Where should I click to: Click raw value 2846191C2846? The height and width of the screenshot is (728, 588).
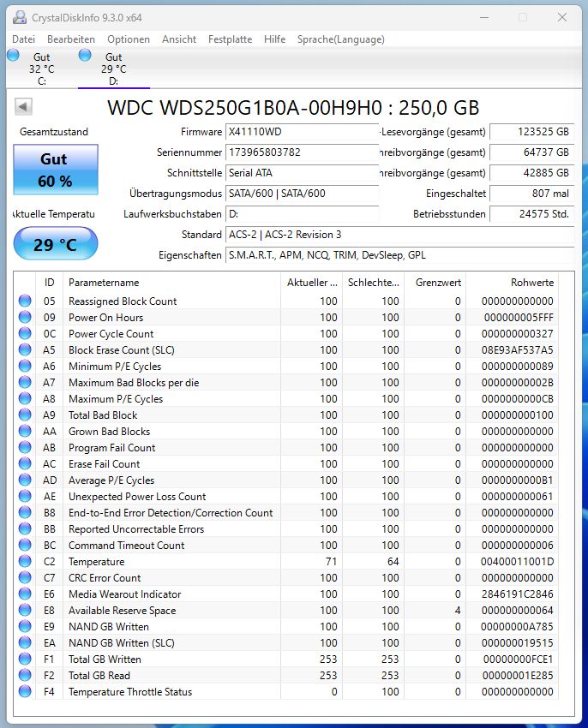(x=518, y=594)
